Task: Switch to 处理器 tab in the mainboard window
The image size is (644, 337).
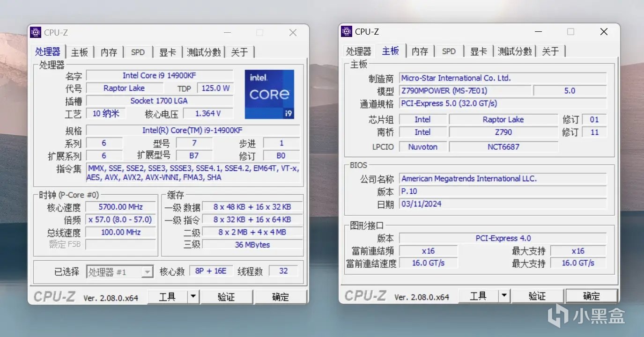Action: (x=359, y=51)
